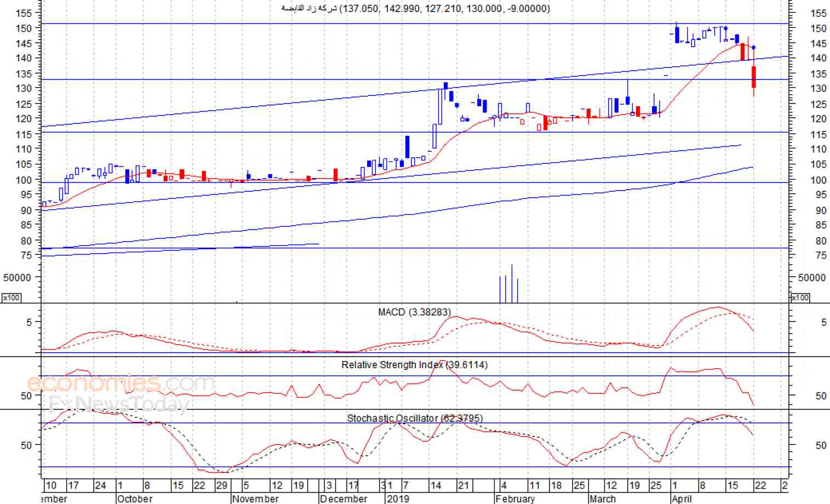Click the March month label on time axis
The image size is (830, 504).
point(603,499)
